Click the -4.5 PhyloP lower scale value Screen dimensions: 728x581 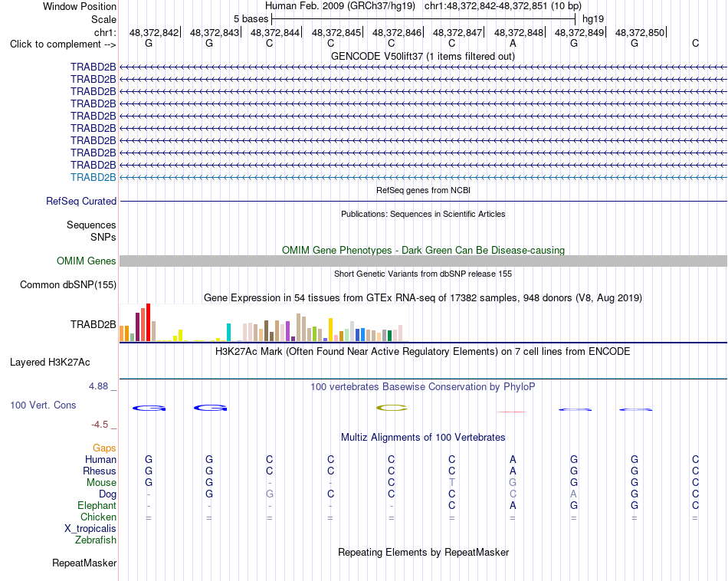[x=100, y=425]
